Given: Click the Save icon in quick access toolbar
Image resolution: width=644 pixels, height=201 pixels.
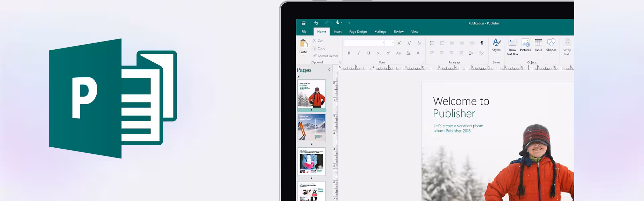Looking at the screenshot, I should [x=304, y=23].
